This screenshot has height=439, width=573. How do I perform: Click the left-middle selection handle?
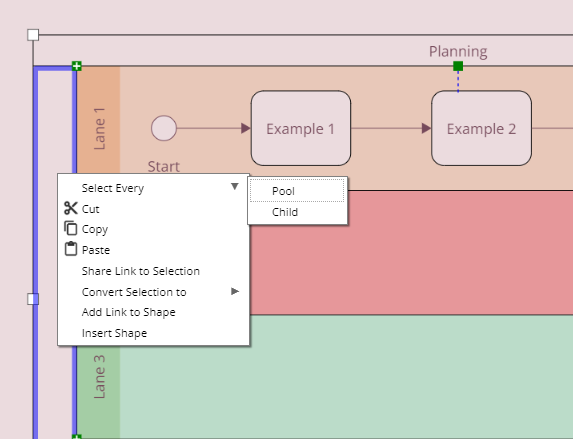pyautogui.click(x=33, y=299)
